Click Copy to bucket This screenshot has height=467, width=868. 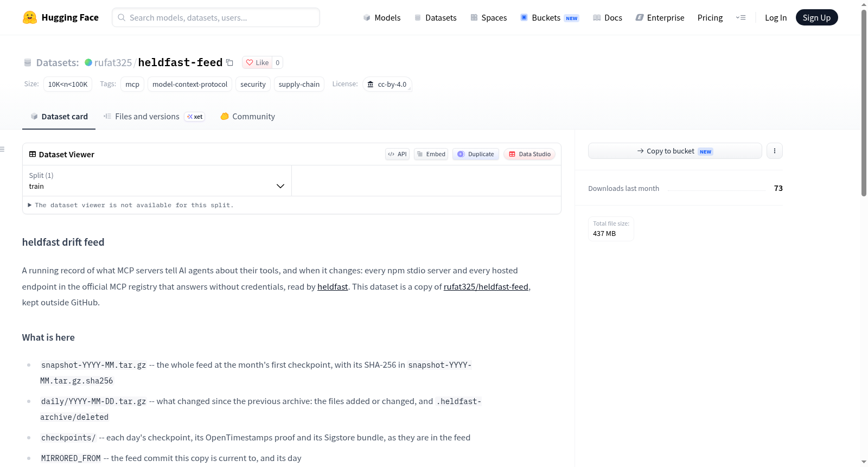(675, 151)
